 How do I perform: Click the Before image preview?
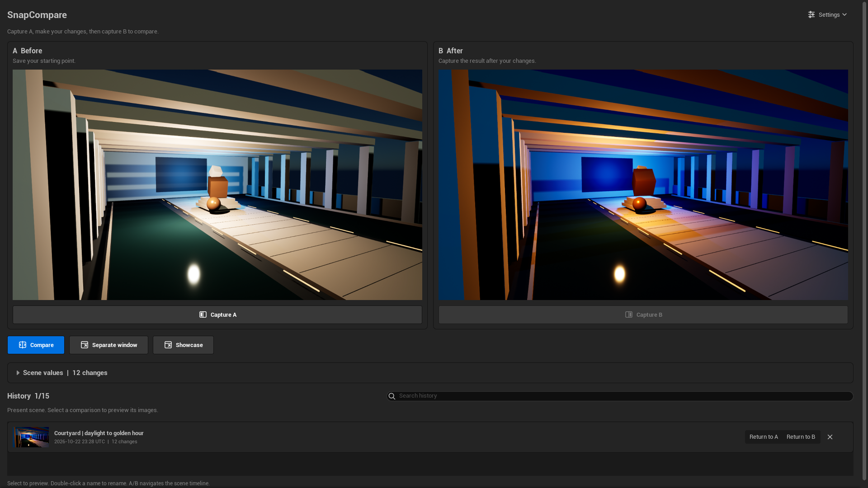tap(217, 185)
